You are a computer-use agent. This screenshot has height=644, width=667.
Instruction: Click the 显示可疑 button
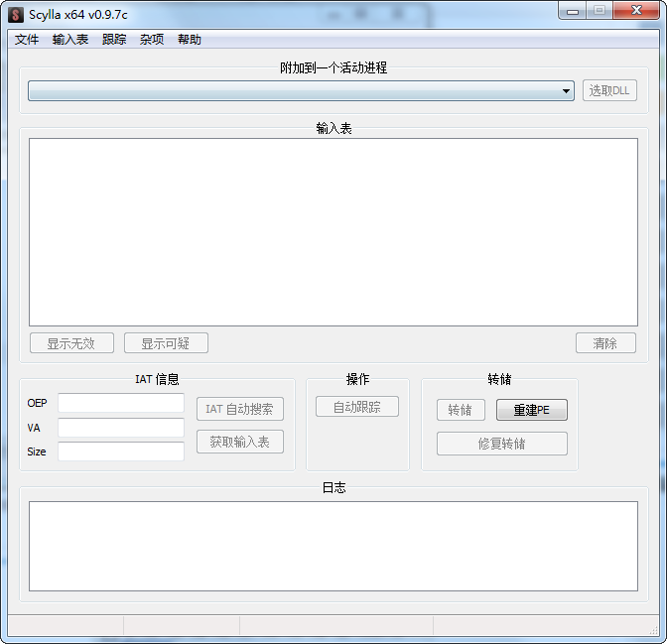click(167, 343)
